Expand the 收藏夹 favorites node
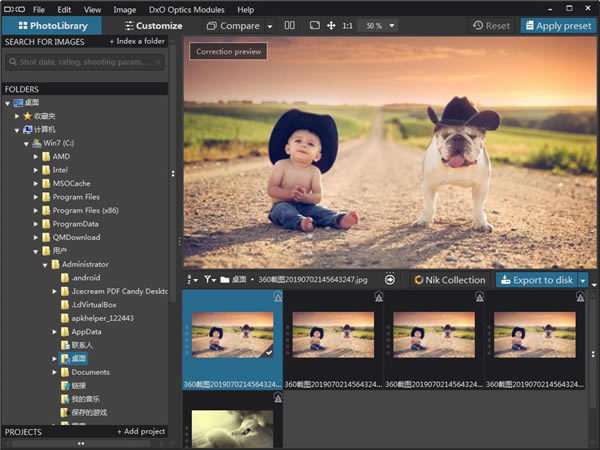Viewport: 600px width, 450px height. point(17,116)
